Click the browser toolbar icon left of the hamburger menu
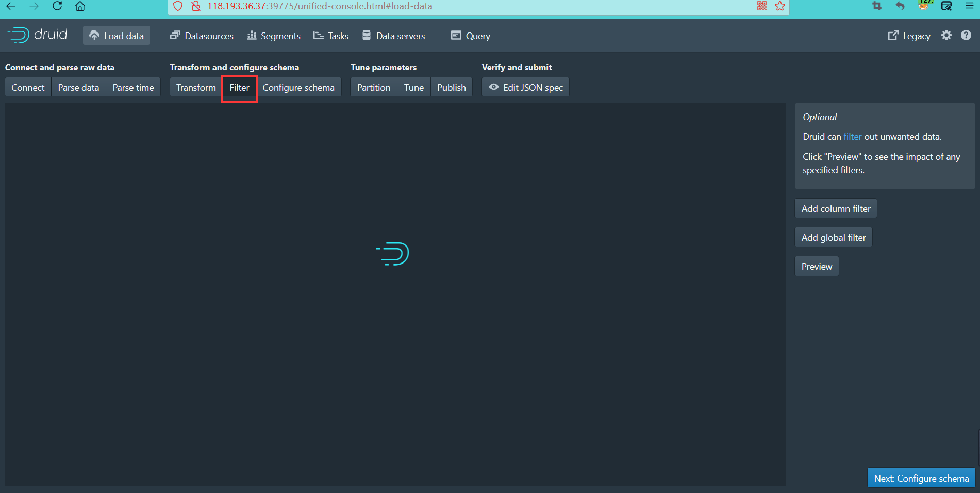The height and width of the screenshot is (493, 980). [946, 6]
